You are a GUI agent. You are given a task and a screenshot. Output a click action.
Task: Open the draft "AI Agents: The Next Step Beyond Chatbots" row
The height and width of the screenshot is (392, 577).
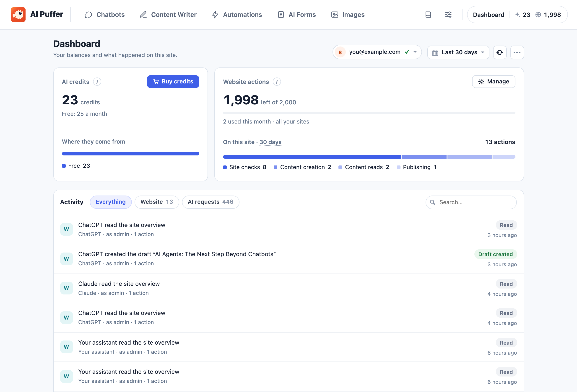(288, 259)
